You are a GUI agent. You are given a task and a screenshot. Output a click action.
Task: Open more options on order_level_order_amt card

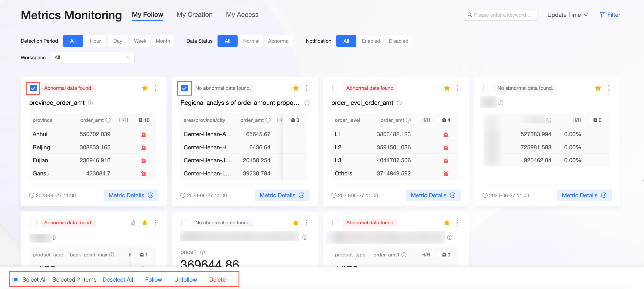[457, 88]
